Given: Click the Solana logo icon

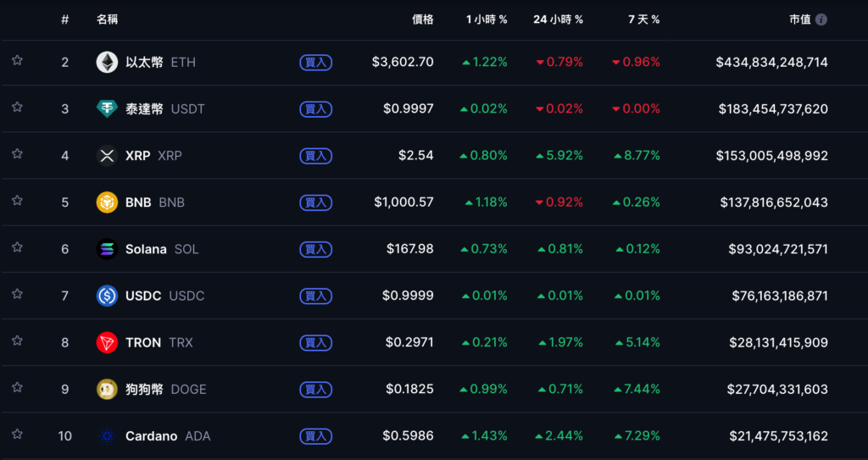Looking at the screenshot, I should coord(107,249).
